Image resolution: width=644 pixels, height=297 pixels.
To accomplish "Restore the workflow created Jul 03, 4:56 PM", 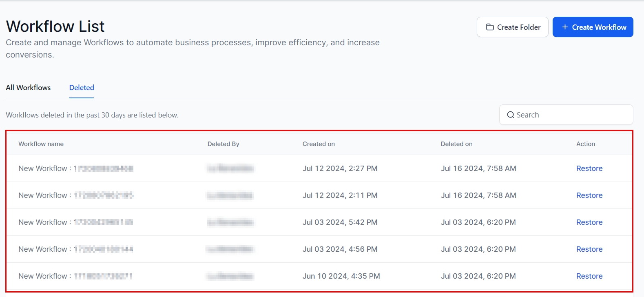I will click(x=589, y=249).
